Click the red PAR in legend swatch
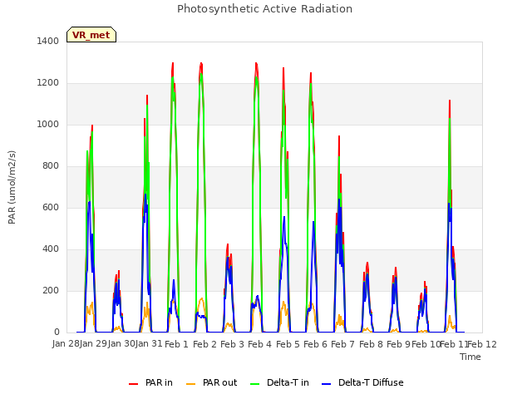This screenshot has width=532, height=399. [133, 384]
